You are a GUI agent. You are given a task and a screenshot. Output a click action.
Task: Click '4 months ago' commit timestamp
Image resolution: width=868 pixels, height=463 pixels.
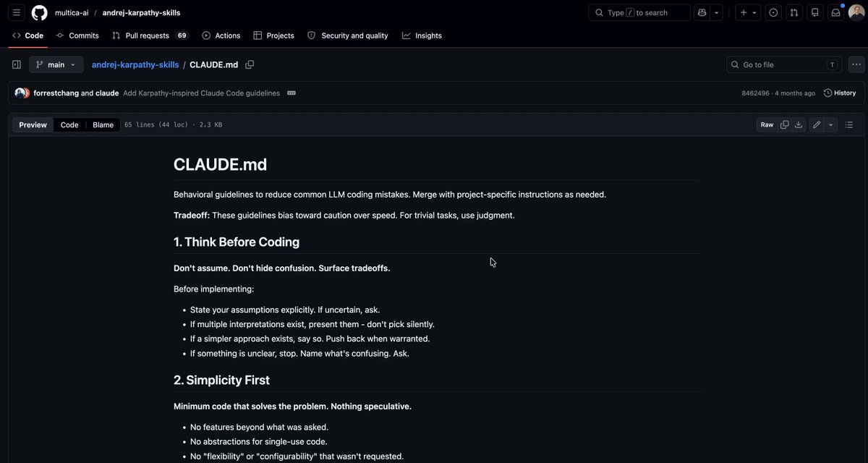[795, 93]
